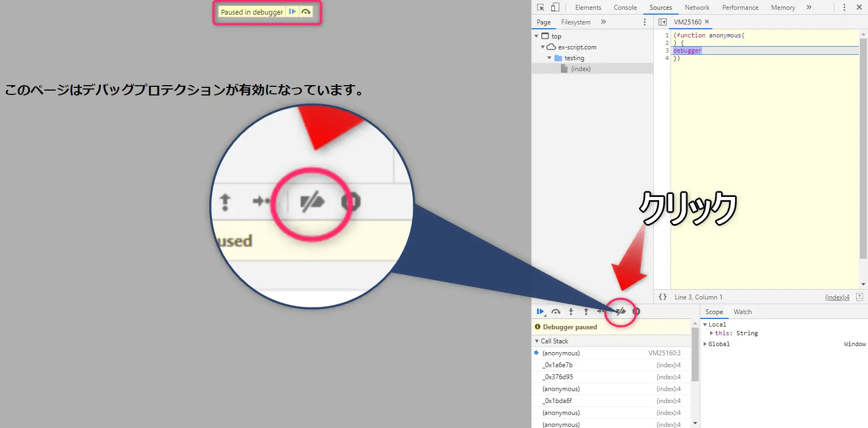Select the _0x1a6e7b call stack frame
The height and width of the screenshot is (428, 868).
pos(558,365)
